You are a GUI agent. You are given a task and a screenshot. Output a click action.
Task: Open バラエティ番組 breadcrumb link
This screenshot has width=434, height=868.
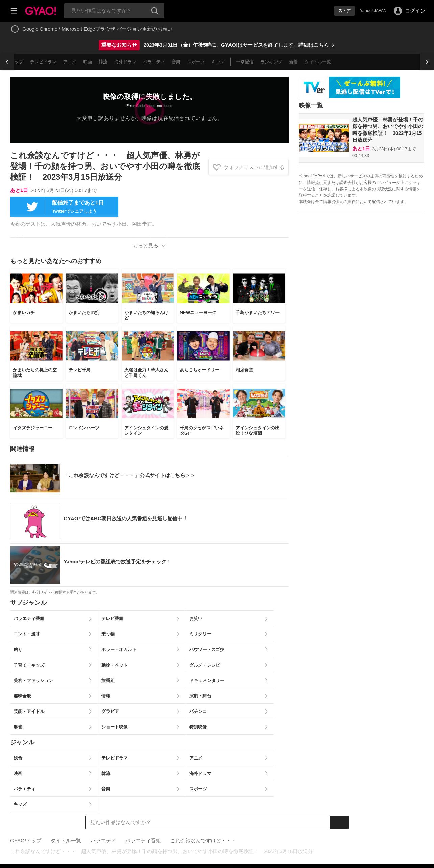click(x=143, y=841)
